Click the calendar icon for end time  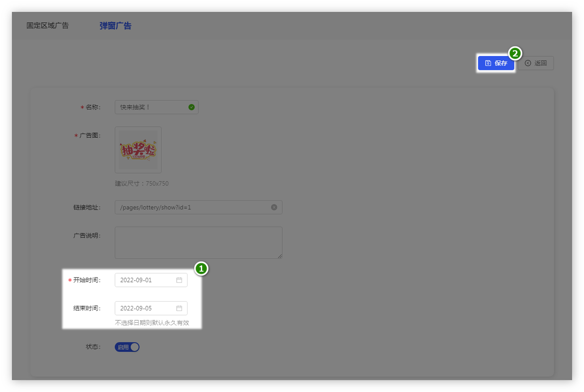[x=179, y=308]
